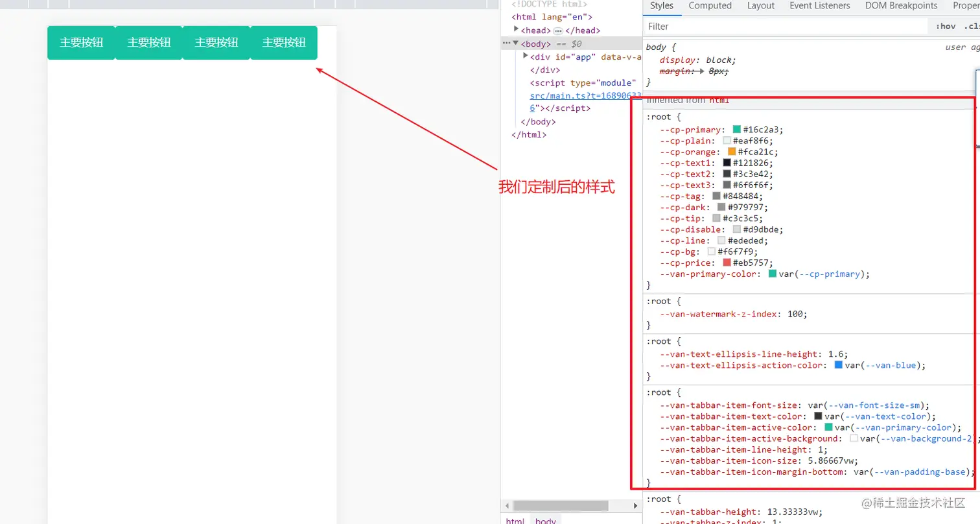Follow the var(--van-blue) variable link

click(889, 366)
